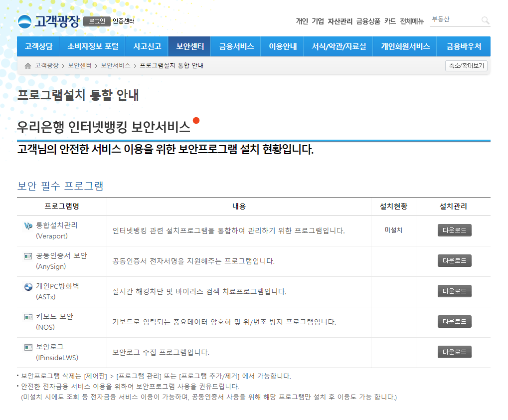Click the home icon in breadcrumb
Viewport: 508px width, 420px height.
pos(28,66)
